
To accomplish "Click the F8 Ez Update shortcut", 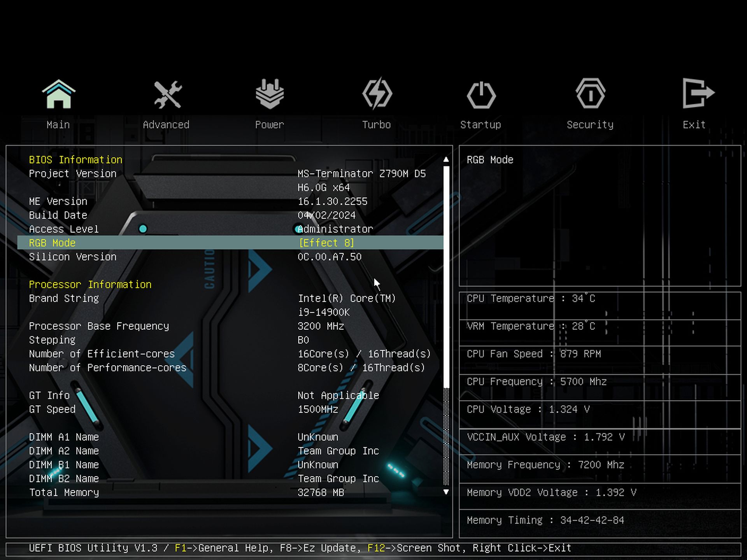I will 317,548.
